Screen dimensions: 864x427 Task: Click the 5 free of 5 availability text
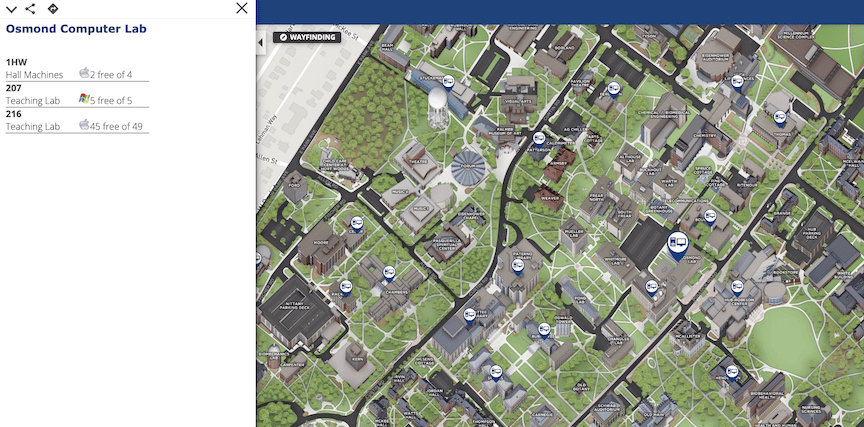[x=111, y=101]
